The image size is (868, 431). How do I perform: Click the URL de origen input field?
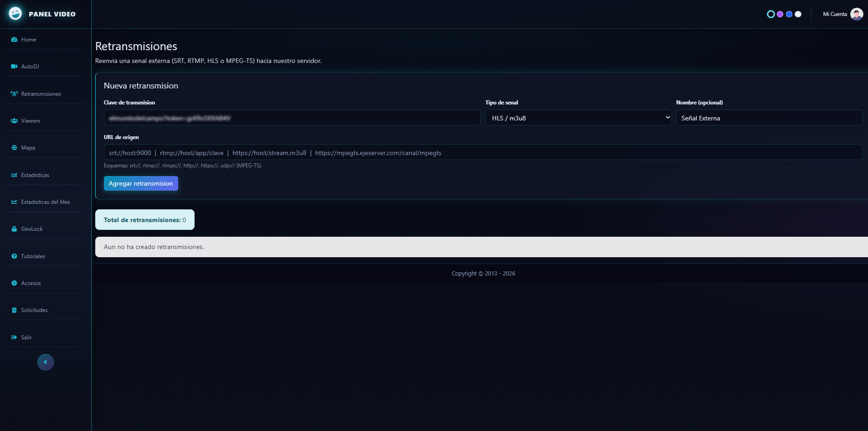(483, 152)
